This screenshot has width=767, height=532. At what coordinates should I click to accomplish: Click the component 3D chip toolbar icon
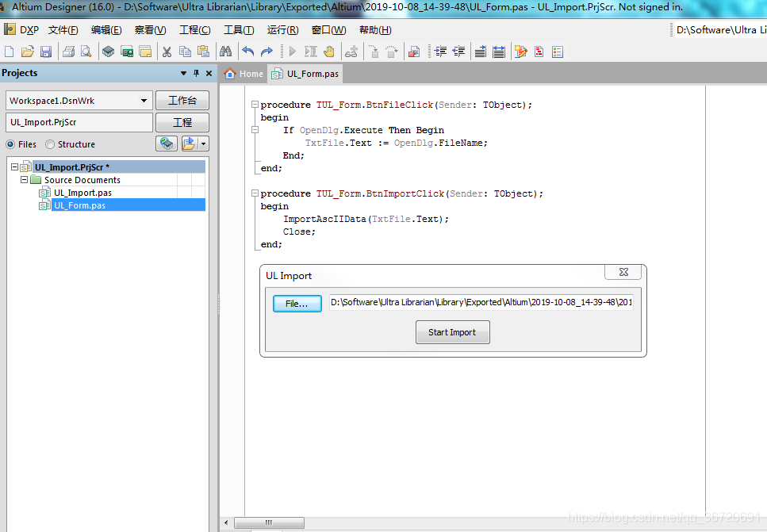(108, 52)
